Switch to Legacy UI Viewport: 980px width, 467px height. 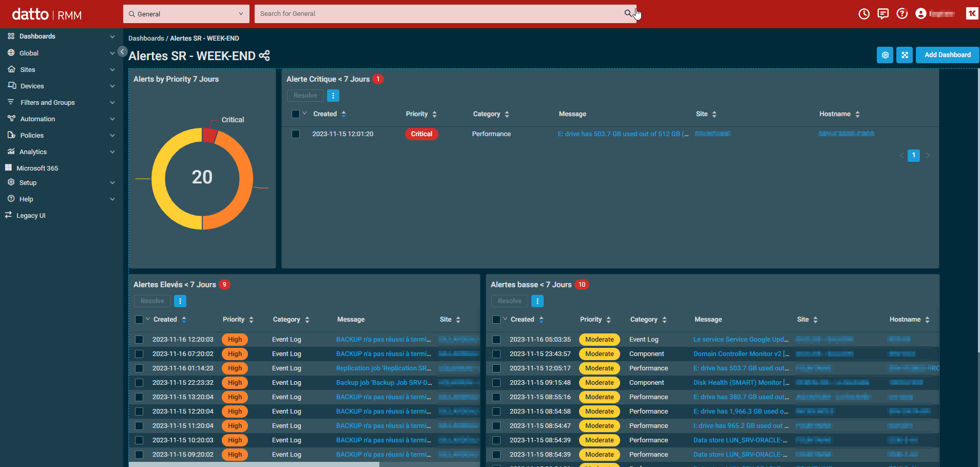tap(31, 215)
